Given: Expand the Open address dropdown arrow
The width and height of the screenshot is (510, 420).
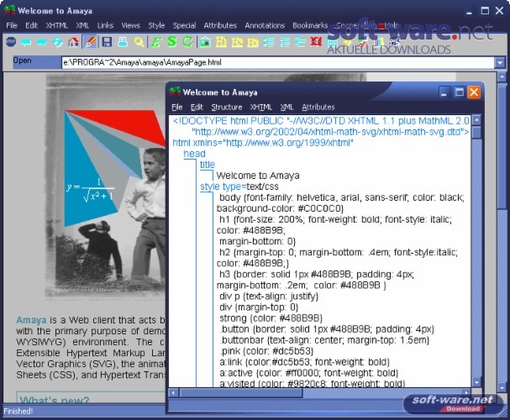Looking at the screenshot, I should 500,62.
